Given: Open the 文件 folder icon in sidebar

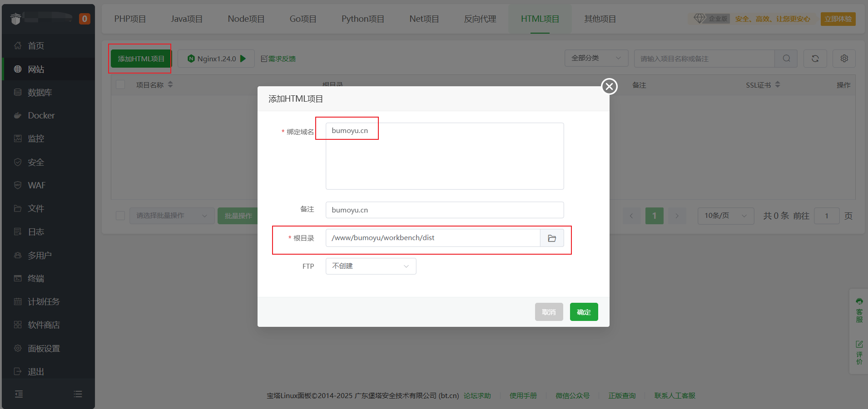Looking at the screenshot, I should tap(18, 208).
